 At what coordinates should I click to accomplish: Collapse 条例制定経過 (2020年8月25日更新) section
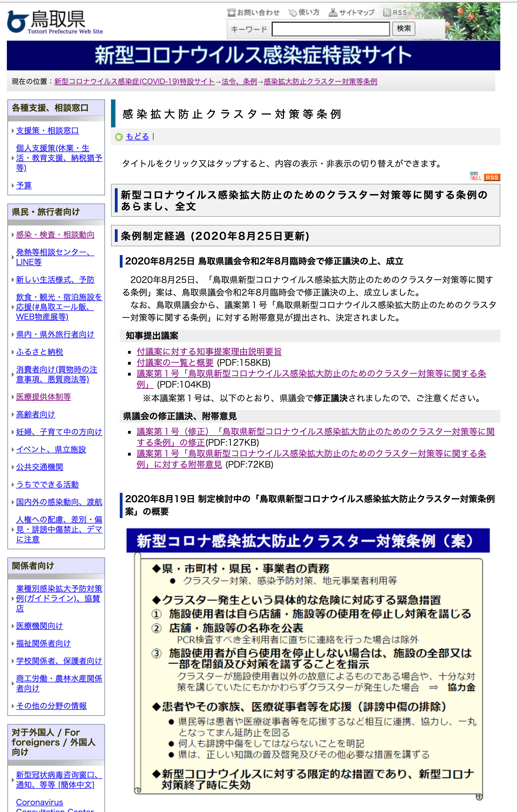pos(305,236)
